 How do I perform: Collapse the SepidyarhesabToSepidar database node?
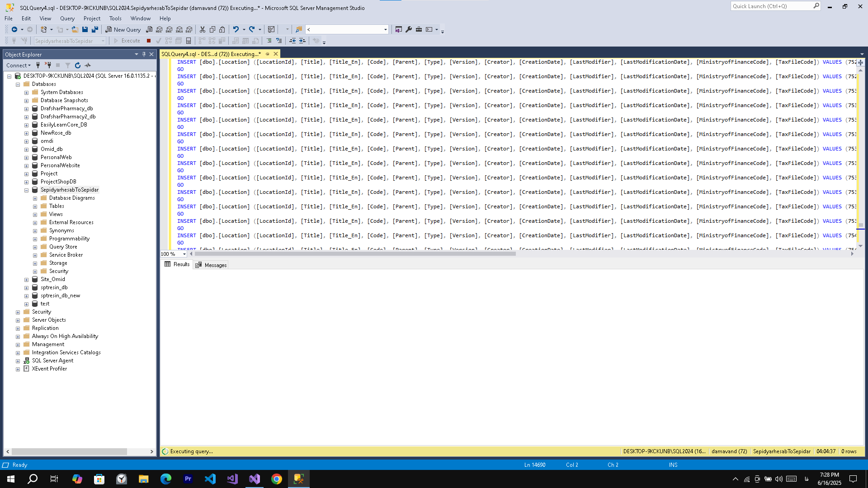(27, 190)
